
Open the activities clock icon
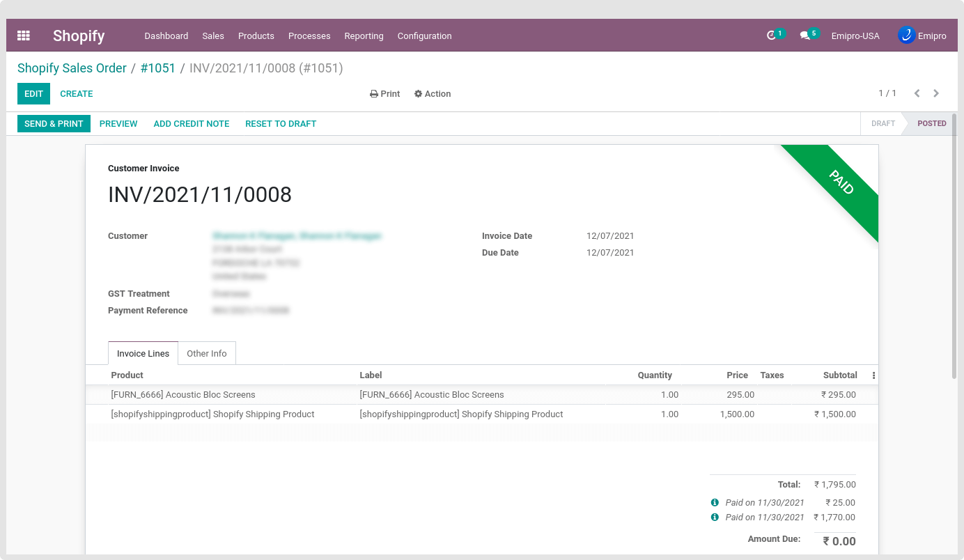(x=771, y=36)
